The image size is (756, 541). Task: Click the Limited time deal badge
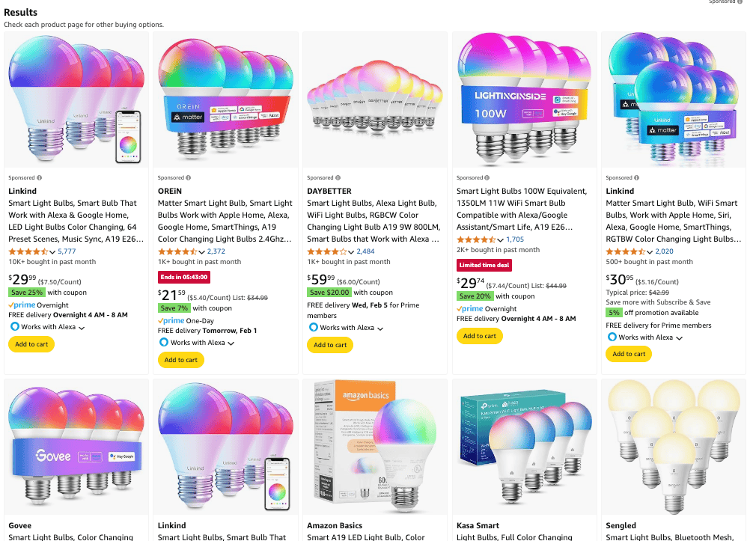482,265
